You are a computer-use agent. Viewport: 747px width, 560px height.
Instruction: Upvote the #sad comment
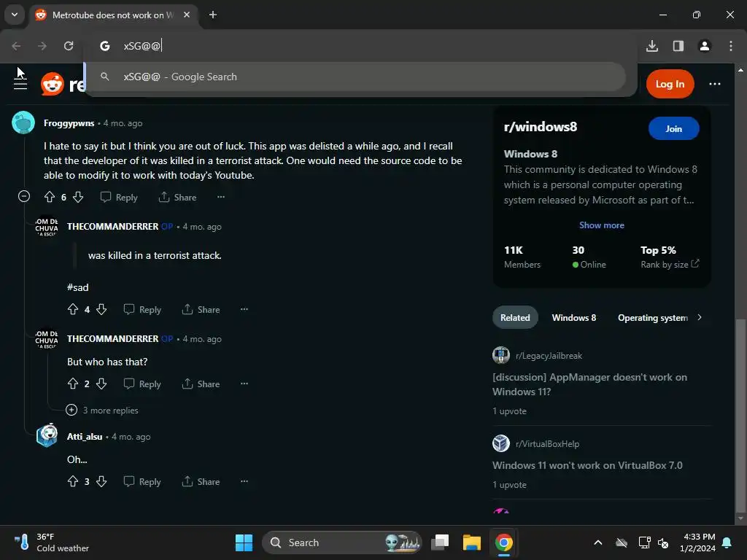click(x=73, y=309)
